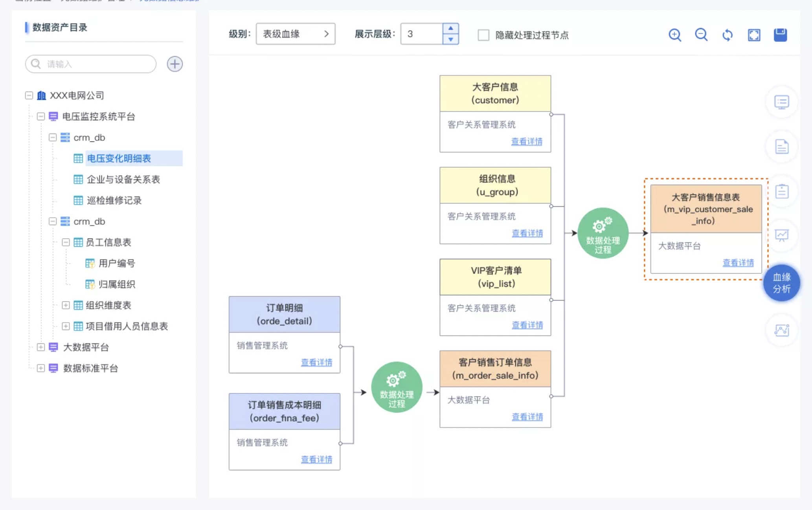Open the monitor list sidebar icon
Screen dimensions: 812x510
click(782, 102)
